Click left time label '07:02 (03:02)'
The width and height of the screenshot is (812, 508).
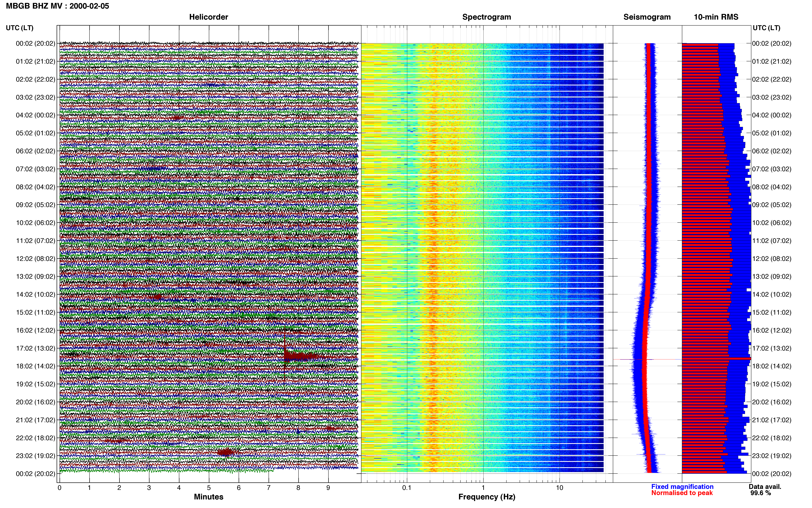tap(36, 169)
